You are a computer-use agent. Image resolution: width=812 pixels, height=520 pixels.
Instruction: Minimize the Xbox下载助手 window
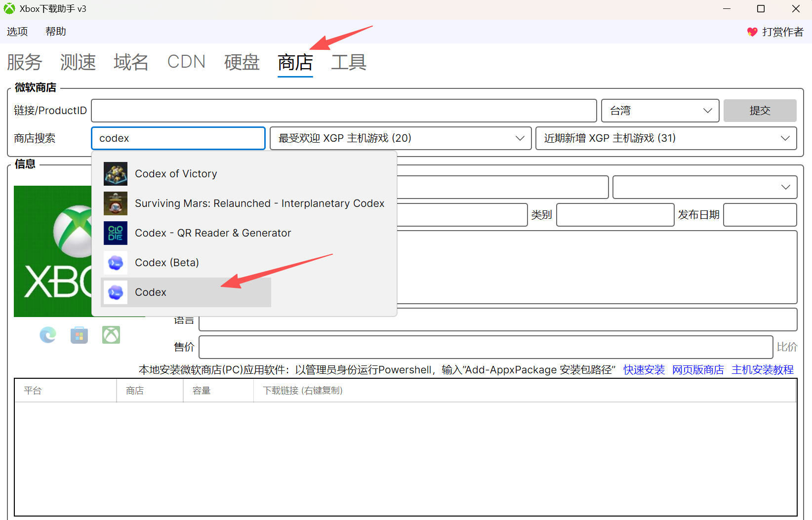[727, 9]
